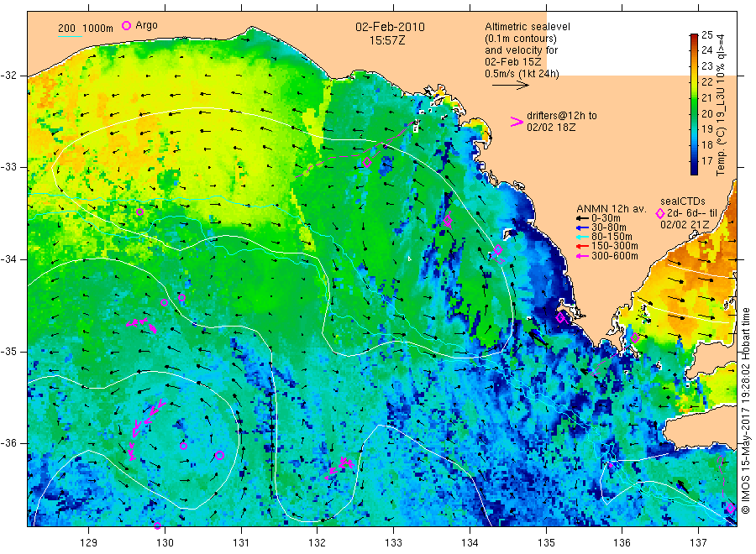Click the IMOS copyright timestamp text
Screen dimensions: 756x554
pyautogui.click(x=746, y=410)
